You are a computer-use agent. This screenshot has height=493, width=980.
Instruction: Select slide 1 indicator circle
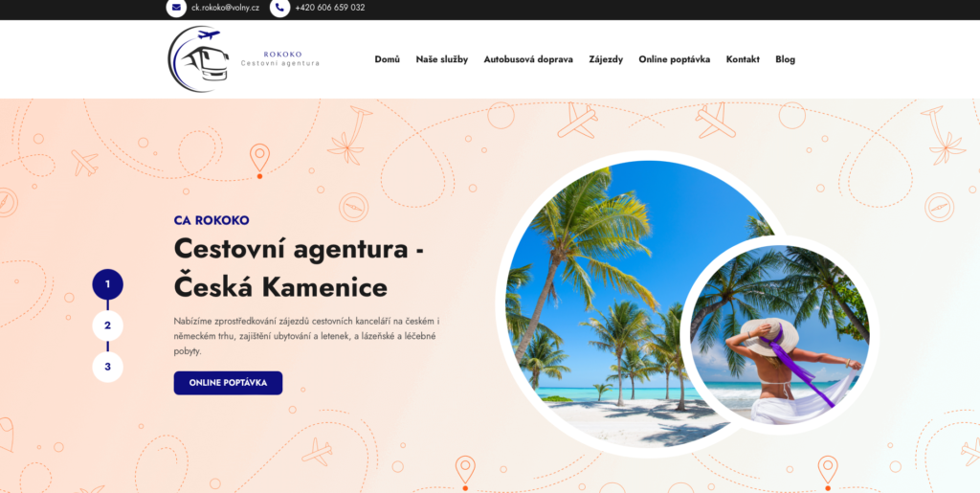click(107, 284)
